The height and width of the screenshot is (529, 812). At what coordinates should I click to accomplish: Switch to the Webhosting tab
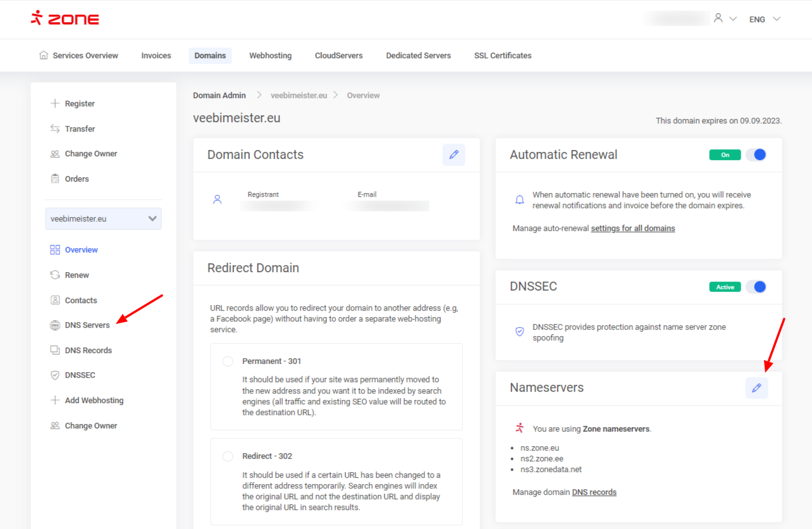[270, 56]
